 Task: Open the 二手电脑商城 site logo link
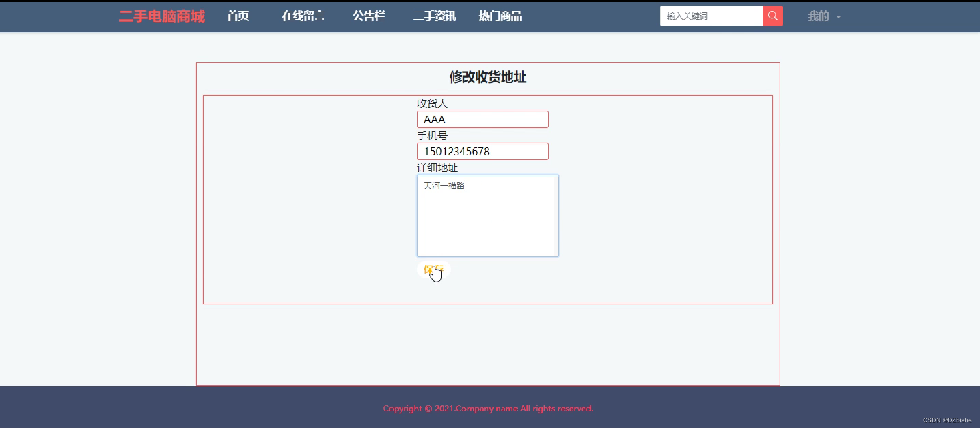(162, 16)
